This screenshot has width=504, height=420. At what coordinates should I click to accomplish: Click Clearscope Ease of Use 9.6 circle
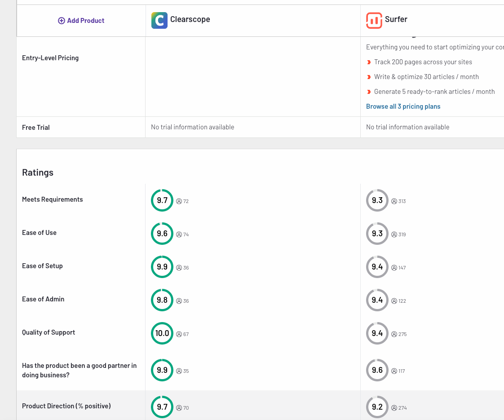coord(162,234)
